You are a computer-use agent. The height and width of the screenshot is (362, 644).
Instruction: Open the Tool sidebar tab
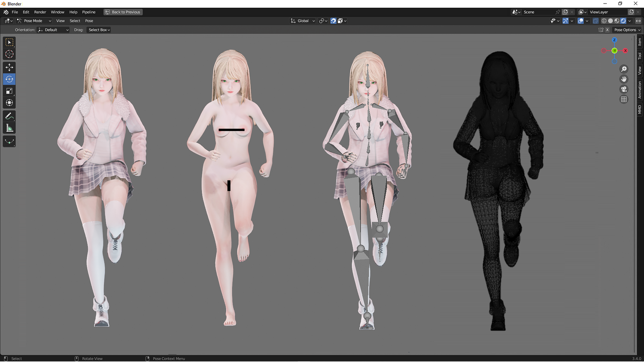coord(640,56)
